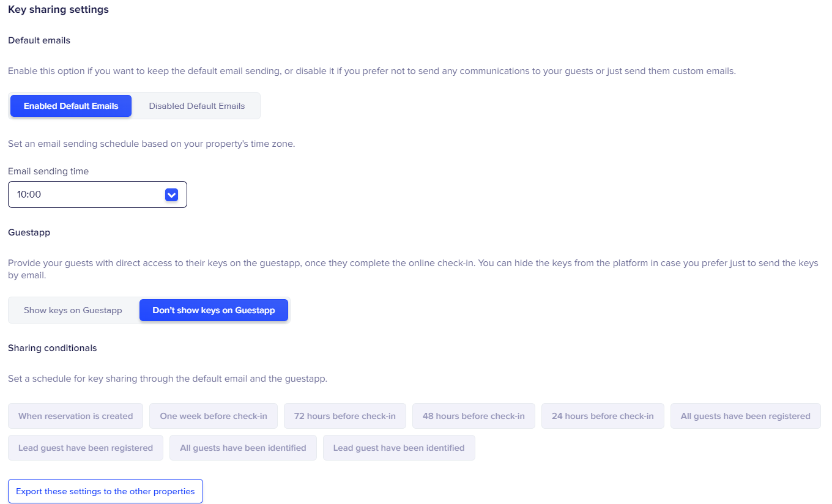Switch to Disabled Default Emails

[196, 106]
